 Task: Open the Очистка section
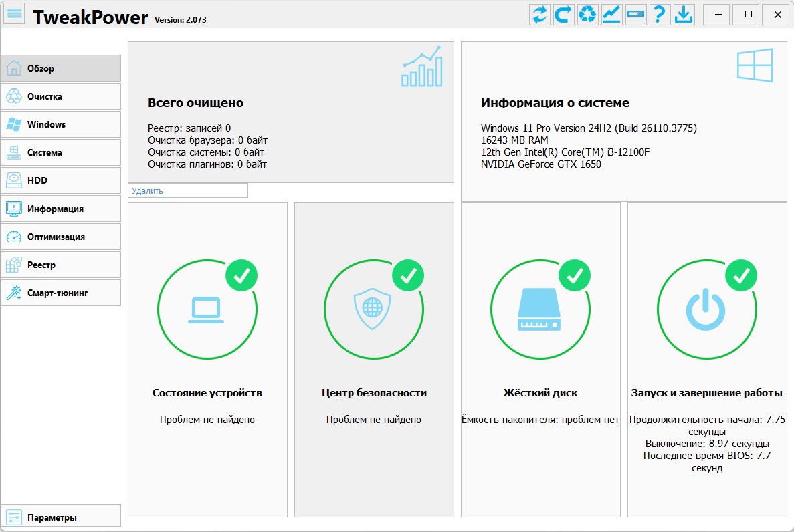point(61,96)
